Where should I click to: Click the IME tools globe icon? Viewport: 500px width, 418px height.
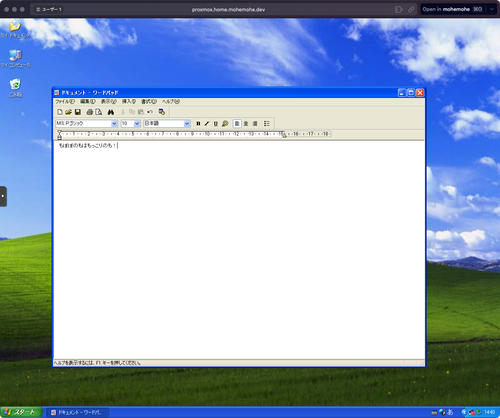tap(442, 412)
